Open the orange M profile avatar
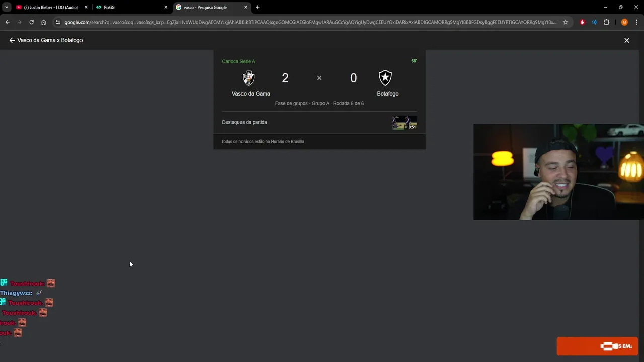Image resolution: width=644 pixels, height=362 pixels. (x=624, y=22)
